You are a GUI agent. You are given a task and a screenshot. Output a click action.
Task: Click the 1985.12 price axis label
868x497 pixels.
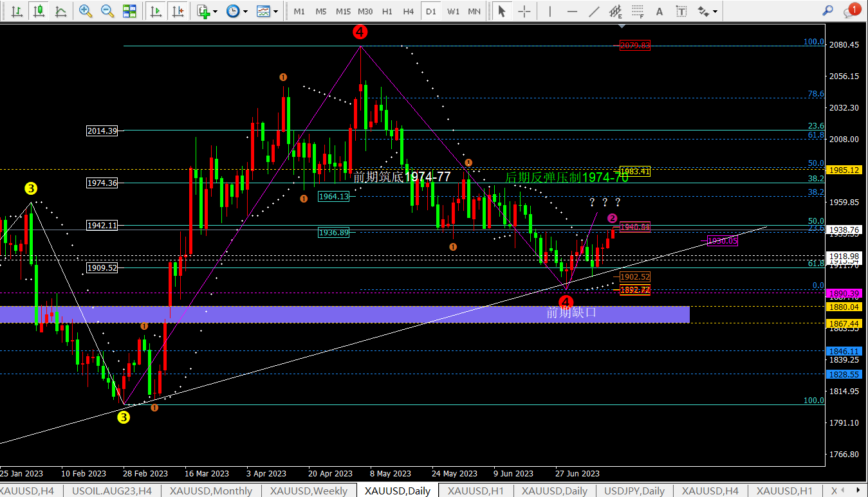[x=845, y=170]
